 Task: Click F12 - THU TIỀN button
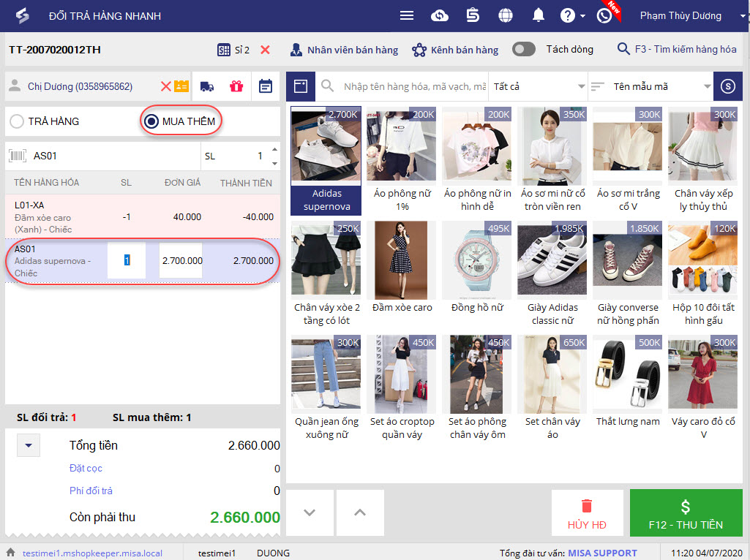pyautogui.click(x=686, y=512)
